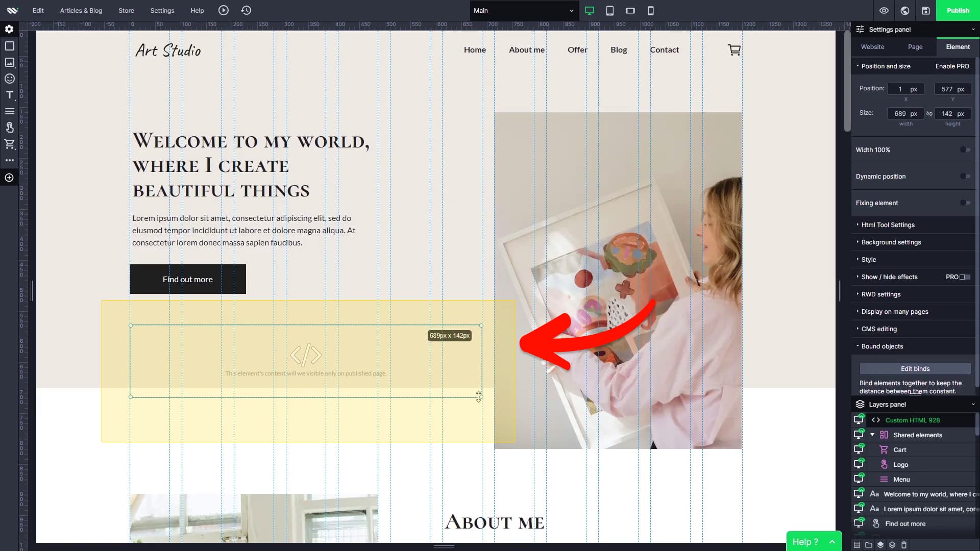The height and width of the screenshot is (551, 980).
Task: Toggle visibility of Custom HTML 928 layer
Action: tap(859, 420)
